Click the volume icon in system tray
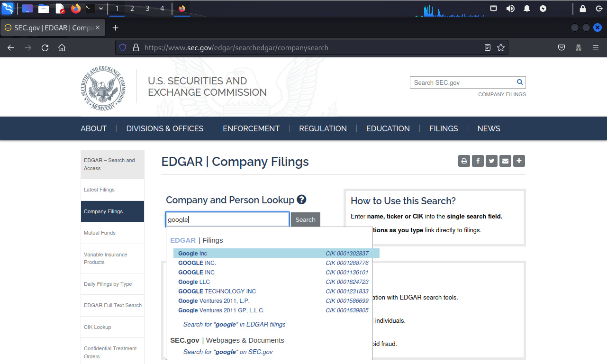This screenshot has width=607, height=364. click(510, 9)
